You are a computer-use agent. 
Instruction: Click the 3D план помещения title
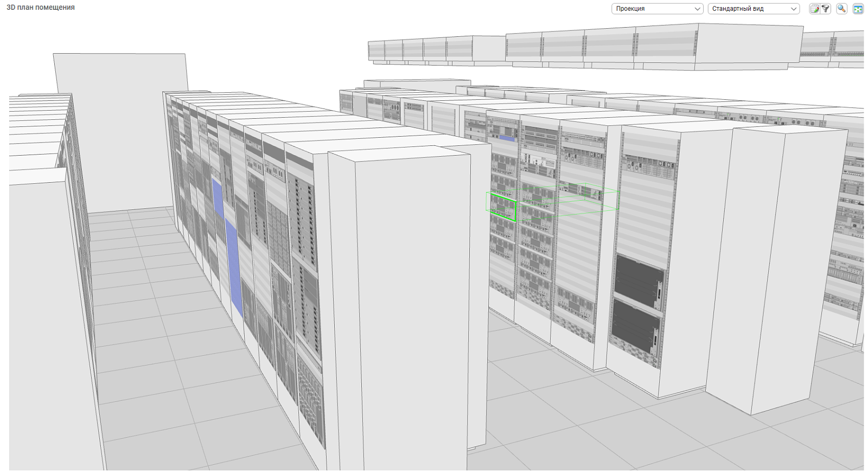pyautogui.click(x=41, y=8)
